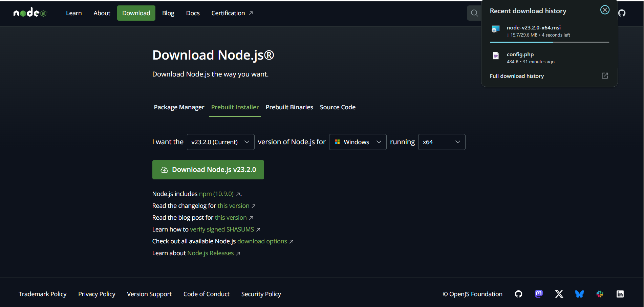Viewport: 644px width, 307px height.
Task: Click node-v23.2.0-x64.msi file name
Action: click(534, 28)
